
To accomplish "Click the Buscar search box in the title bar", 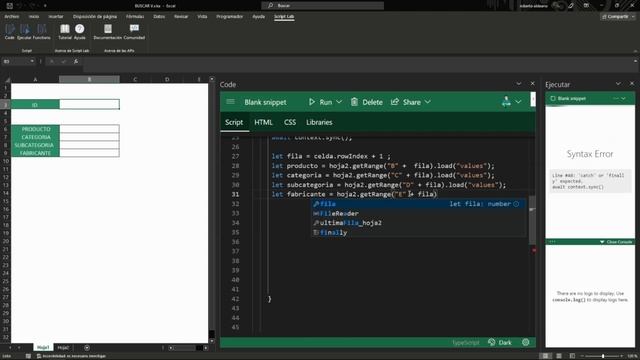I will click(x=322, y=5).
